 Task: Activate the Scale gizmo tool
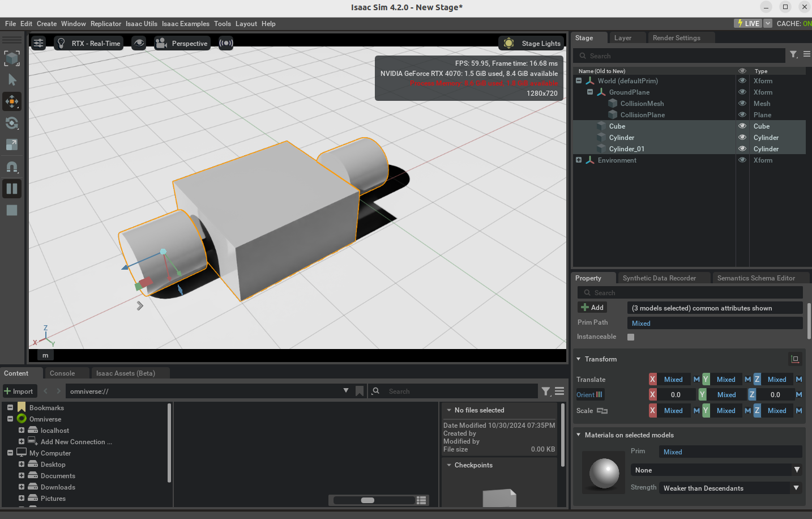tap(12, 144)
